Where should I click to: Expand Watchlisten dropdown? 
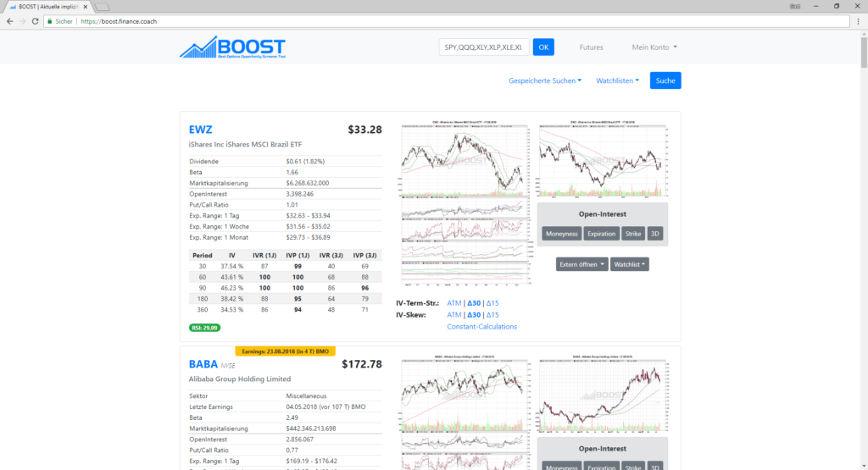click(617, 80)
